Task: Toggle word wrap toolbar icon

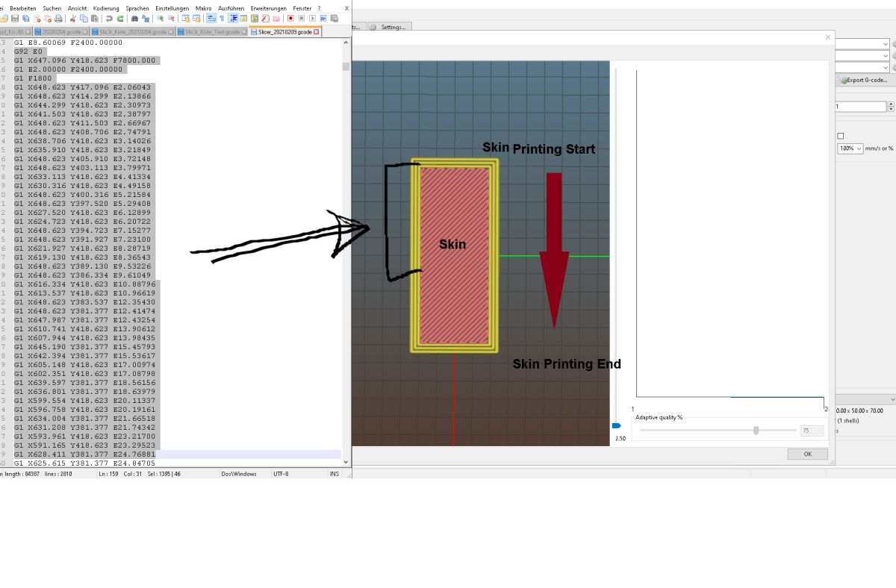Action: pos(211,18)
